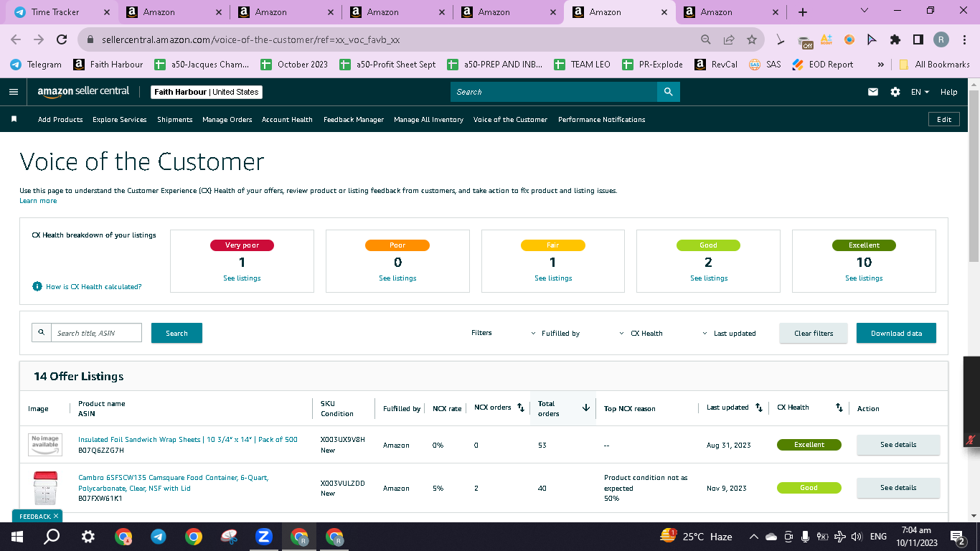980x551 pixels.
Task: Click See listings under Excellent
Action: [x=864, y=278]
